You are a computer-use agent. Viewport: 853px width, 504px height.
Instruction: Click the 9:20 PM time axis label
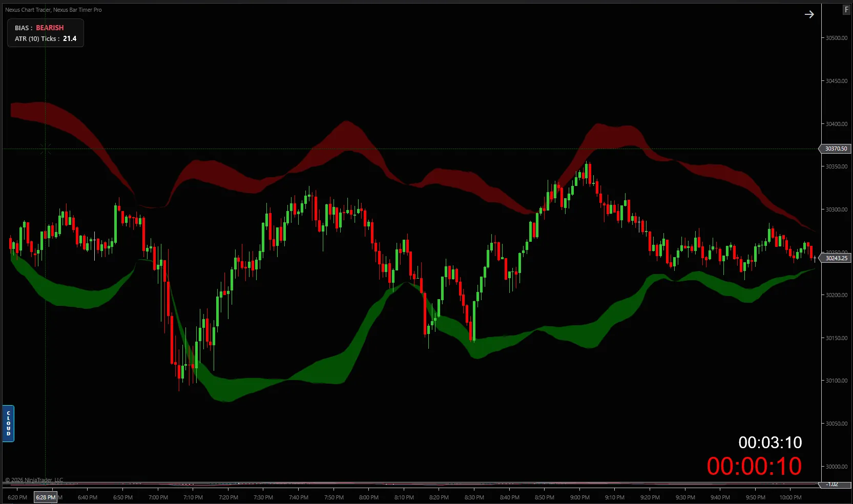click(650, 497)
